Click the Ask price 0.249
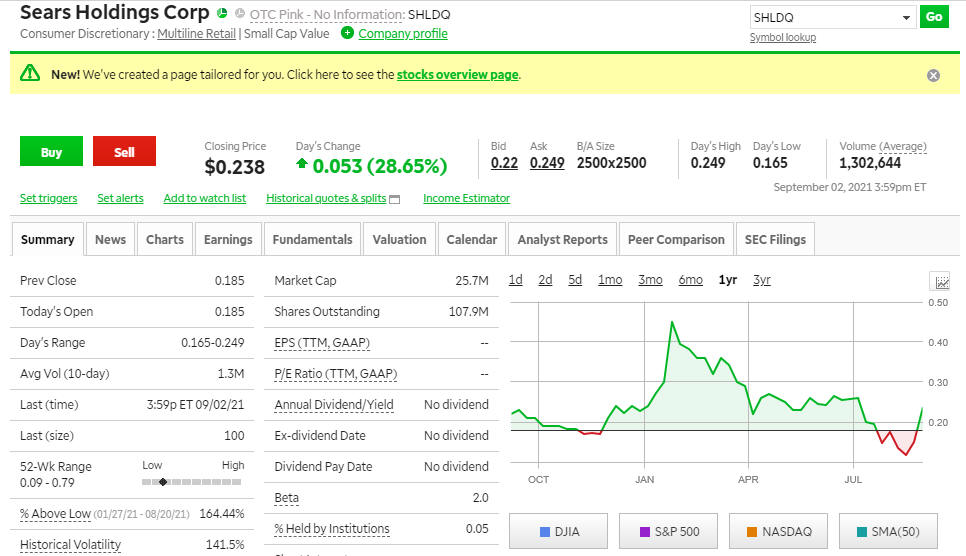 click(547, 163)
